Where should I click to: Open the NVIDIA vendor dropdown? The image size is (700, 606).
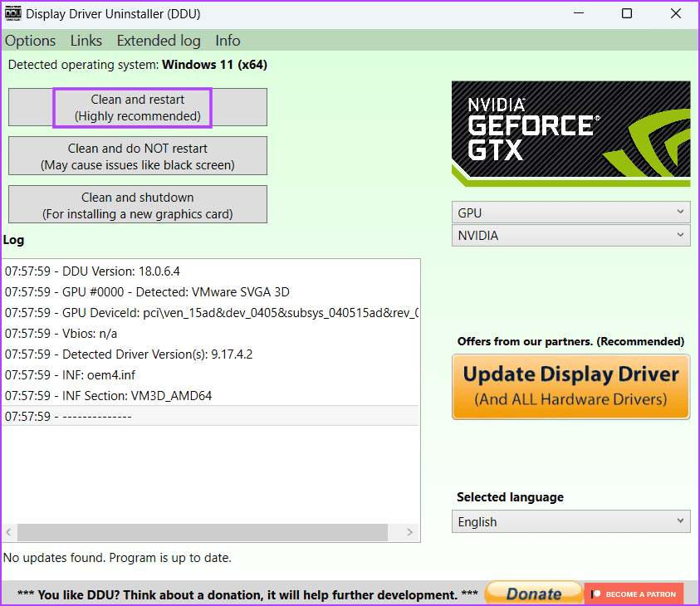pos(570,236)
